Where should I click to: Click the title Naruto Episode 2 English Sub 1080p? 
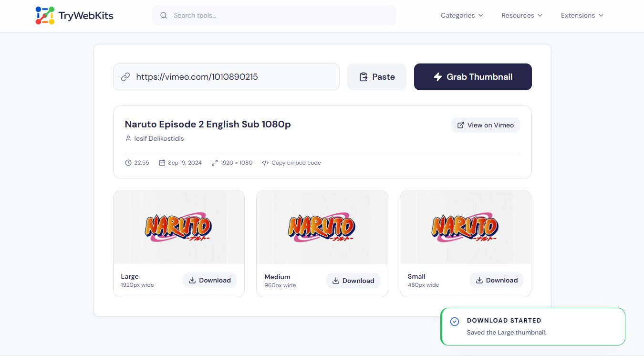click(208, 124)
